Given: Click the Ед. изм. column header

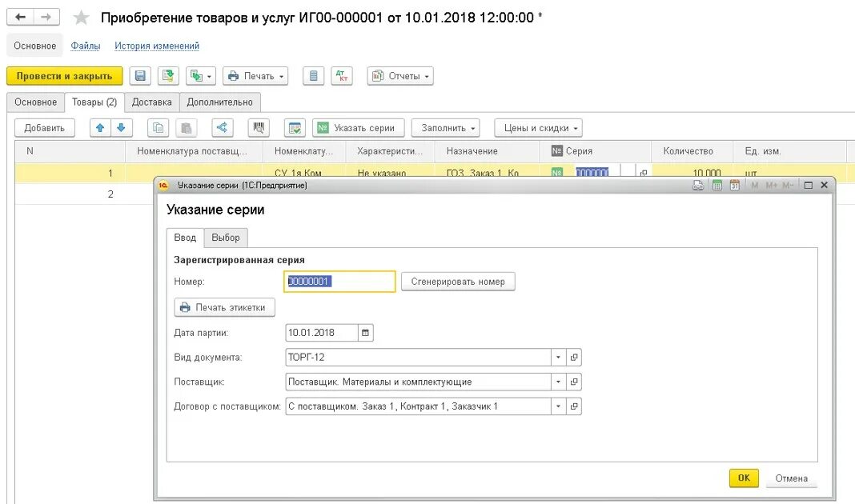Looking at the screenshot, I should click(x=790, y=151).
